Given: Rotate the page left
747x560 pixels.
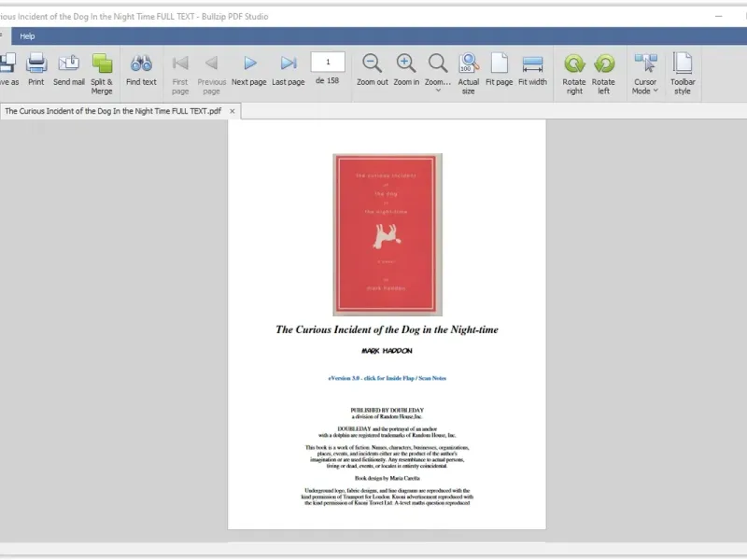Looking at the screenshot, I should point(603,74).
